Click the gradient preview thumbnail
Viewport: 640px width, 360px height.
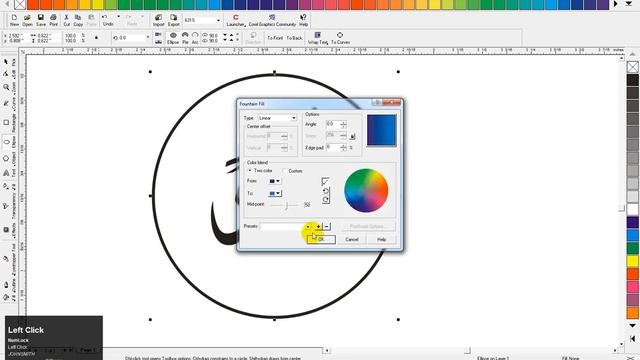[x=381, y=130]
